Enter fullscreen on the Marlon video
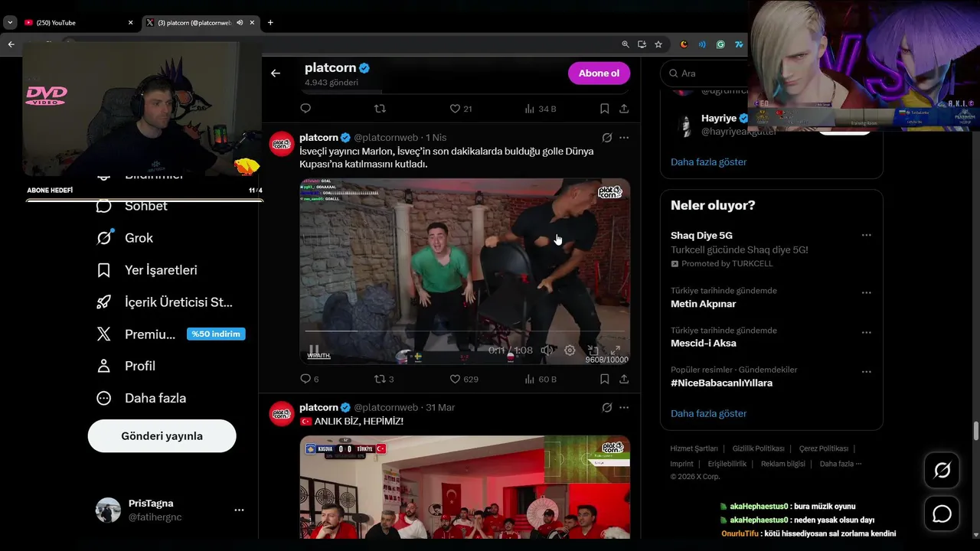The width and height of the screenshot is (980, 551). click(615, 350)
